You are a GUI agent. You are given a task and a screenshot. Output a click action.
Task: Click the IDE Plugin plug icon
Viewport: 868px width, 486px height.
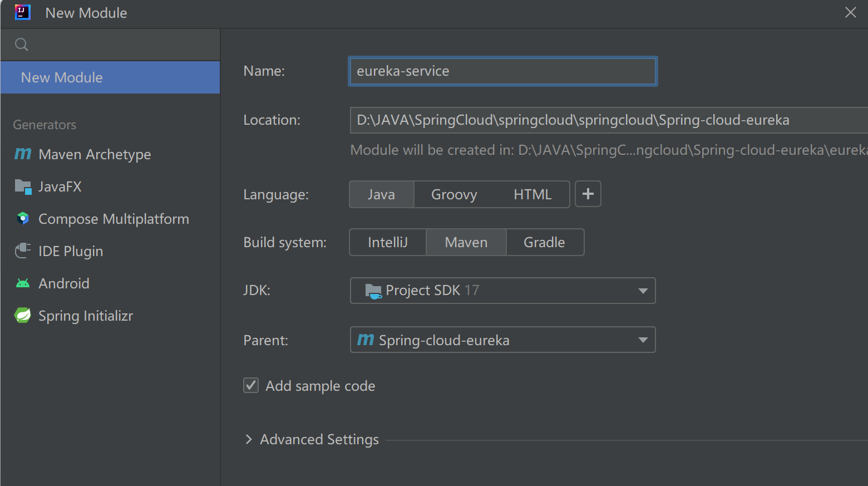coord(23,251)
